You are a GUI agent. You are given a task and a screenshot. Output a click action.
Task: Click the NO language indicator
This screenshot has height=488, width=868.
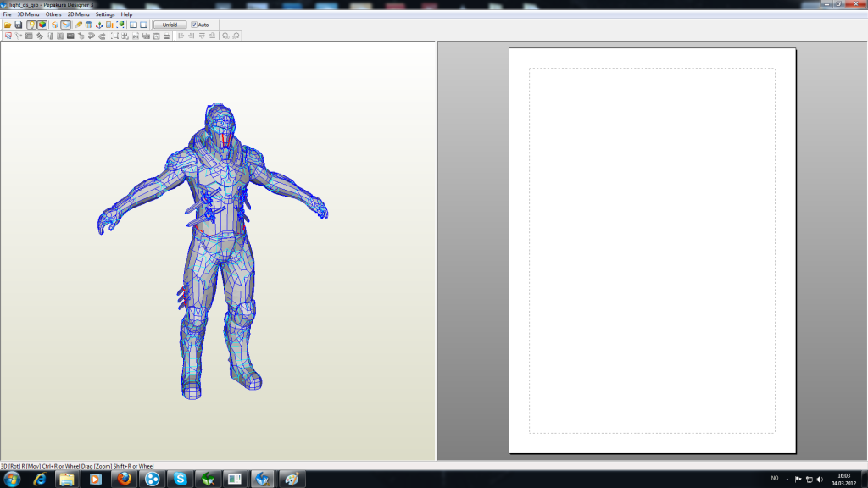coord(775,478)
